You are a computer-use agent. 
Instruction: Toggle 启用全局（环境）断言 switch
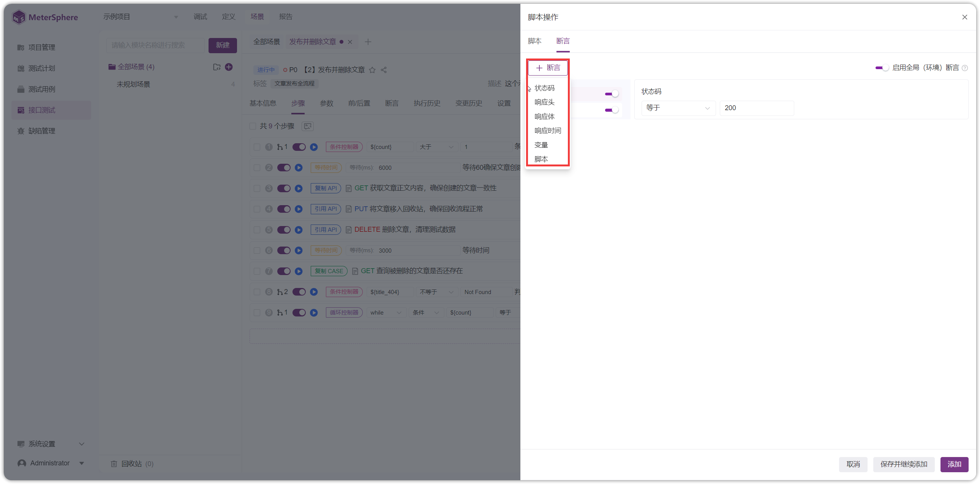pos(882,68)
